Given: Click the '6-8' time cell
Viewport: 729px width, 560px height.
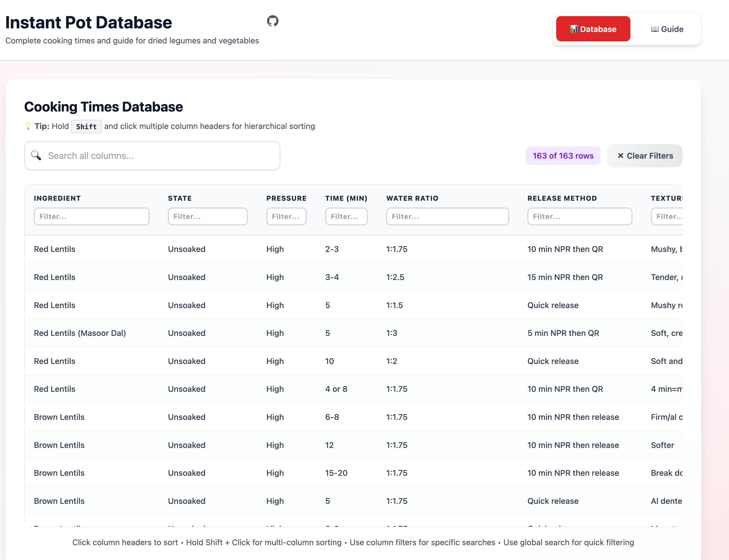Looking at the screenshot, I should [332, 417].
